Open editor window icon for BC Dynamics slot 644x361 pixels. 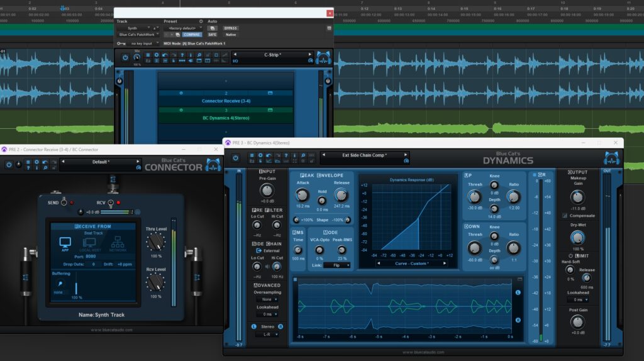270,110
